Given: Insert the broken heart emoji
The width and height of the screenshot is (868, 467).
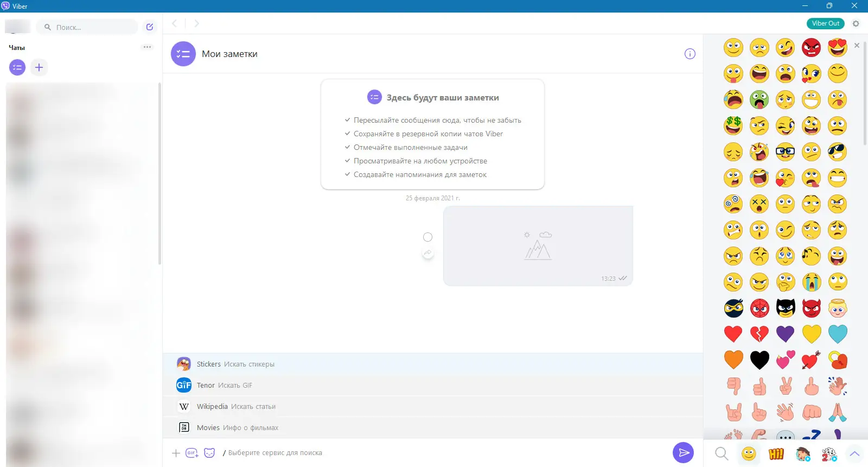Looking at the screenshot, I should click(759, 334).
